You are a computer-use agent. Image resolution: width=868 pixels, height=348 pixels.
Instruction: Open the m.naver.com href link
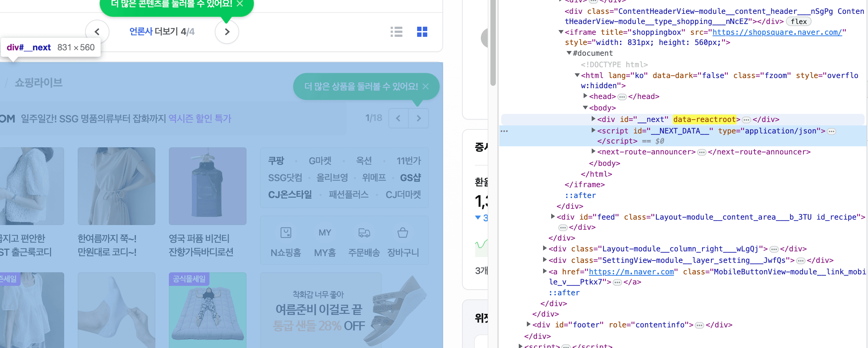click(631, 272)
